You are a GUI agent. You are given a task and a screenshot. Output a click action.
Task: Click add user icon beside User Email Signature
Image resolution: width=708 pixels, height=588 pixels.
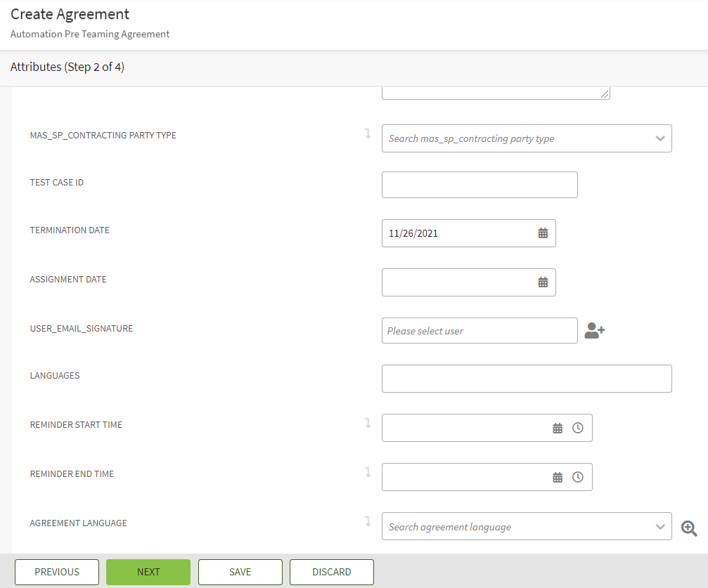[594, 331]
